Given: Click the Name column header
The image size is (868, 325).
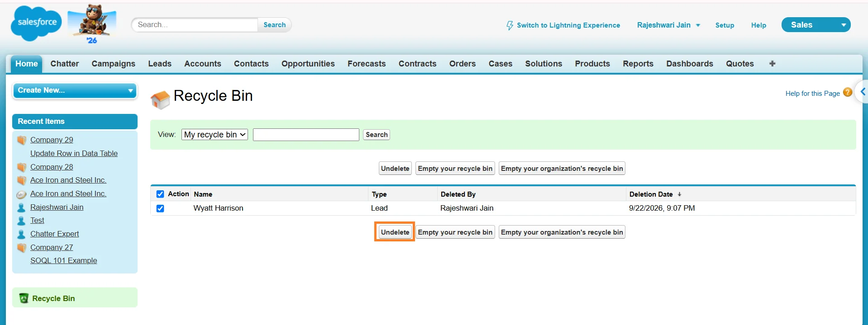Looking at the screenshot, I should (203, 194).
